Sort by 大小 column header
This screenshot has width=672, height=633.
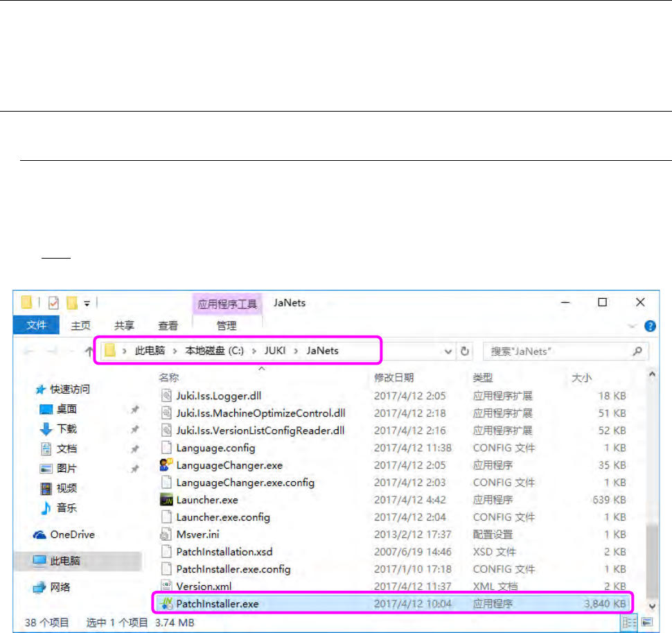coord(581,378)
